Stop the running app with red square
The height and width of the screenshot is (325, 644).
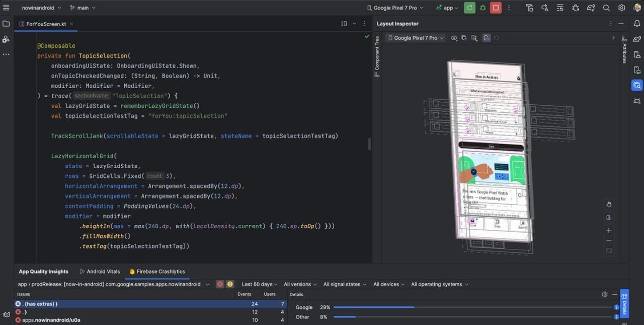tap(496, 8)
